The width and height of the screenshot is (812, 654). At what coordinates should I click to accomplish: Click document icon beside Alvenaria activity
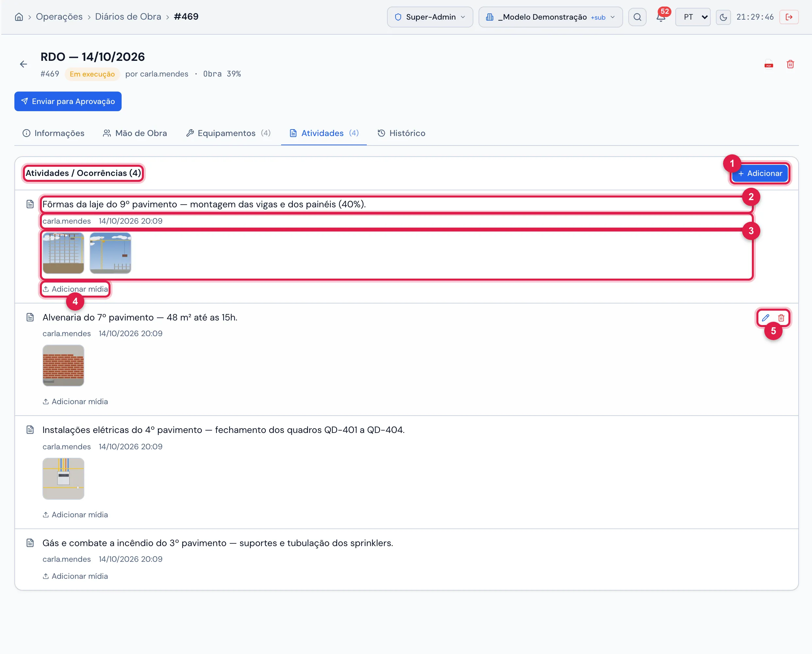30,317
